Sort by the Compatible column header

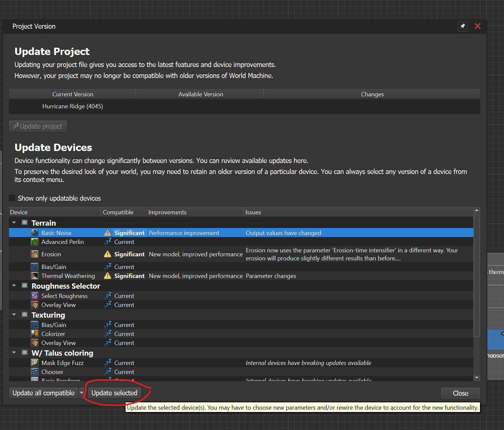pyautogui.click(x=124, y=212)
